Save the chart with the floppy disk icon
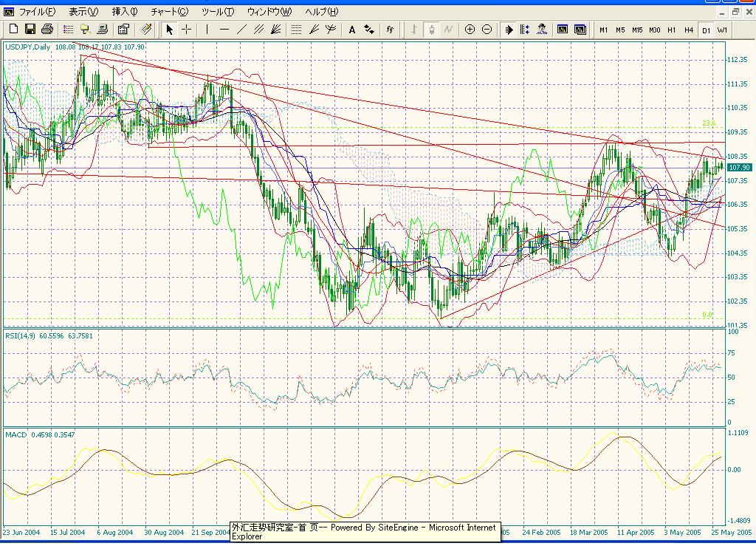 click(30, 29)
